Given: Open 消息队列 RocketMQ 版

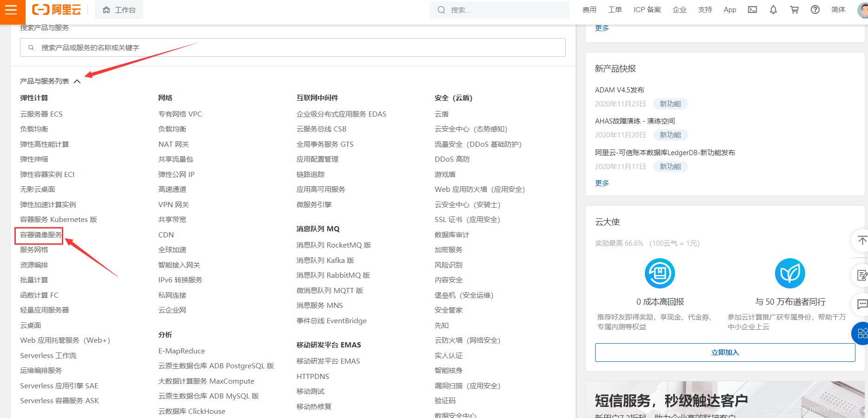Looking at the screenshot, I should pos(334,245).
